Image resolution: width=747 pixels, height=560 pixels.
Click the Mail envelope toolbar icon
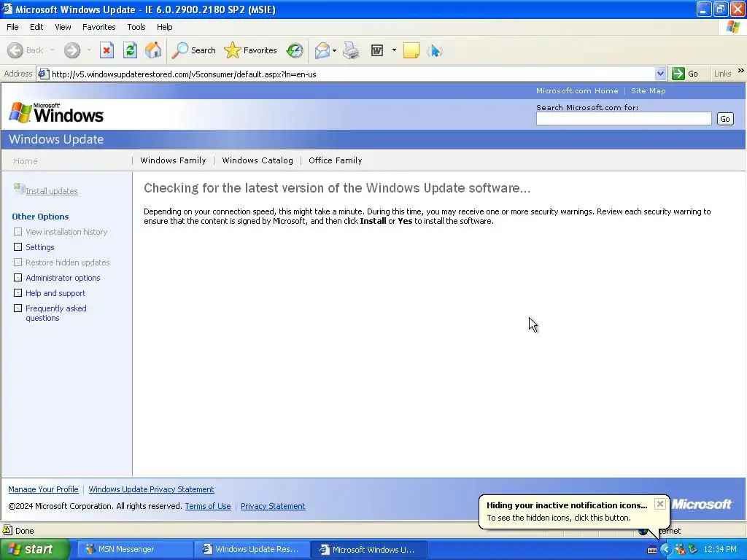[x=322, y=50]
